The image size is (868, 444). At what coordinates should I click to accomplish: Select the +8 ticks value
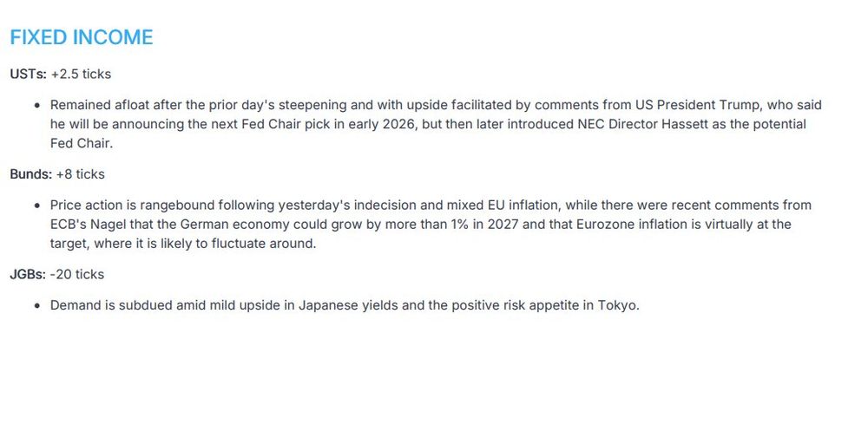pos(80,174)
